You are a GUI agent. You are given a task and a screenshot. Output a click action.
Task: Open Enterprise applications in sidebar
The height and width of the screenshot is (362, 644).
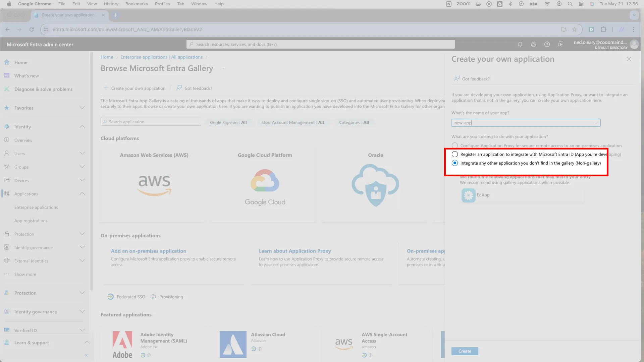coord(36,207)
